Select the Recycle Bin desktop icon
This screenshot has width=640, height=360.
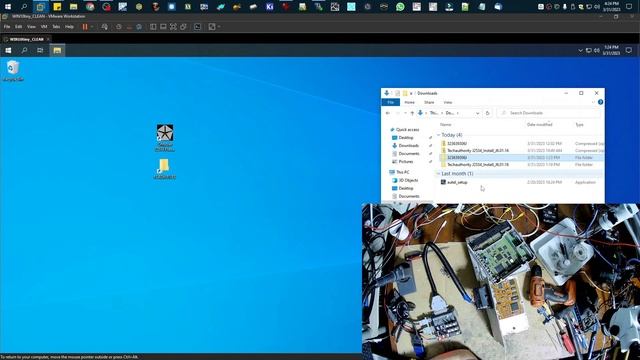13,71
